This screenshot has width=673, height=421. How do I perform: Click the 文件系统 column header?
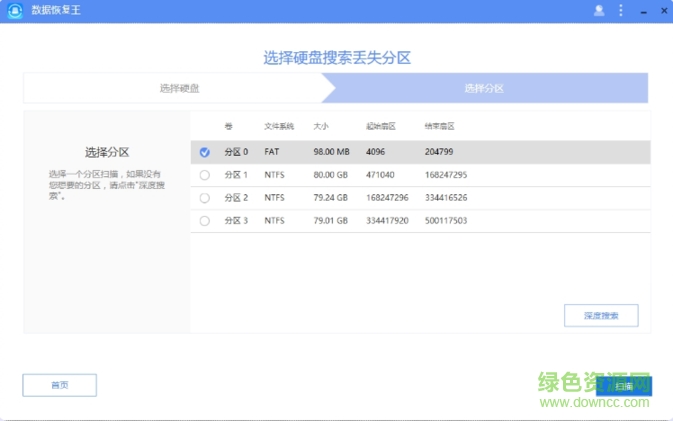click(x=279, y=126)
